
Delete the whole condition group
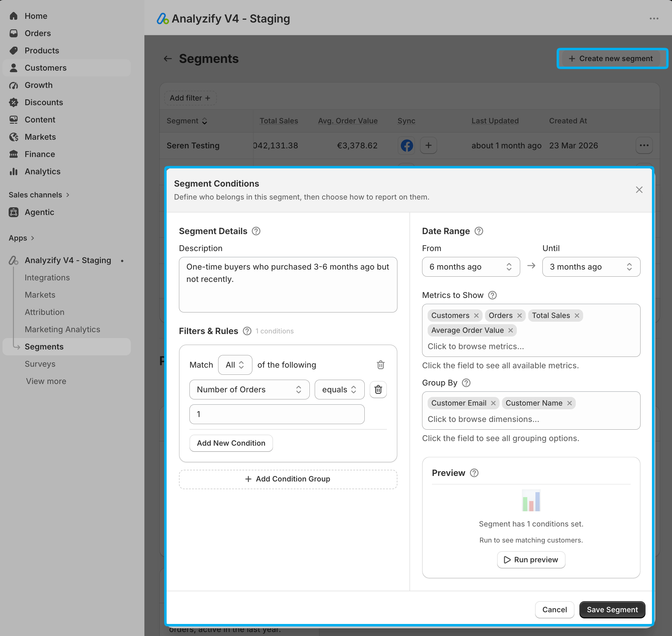[x=380, y=365]
